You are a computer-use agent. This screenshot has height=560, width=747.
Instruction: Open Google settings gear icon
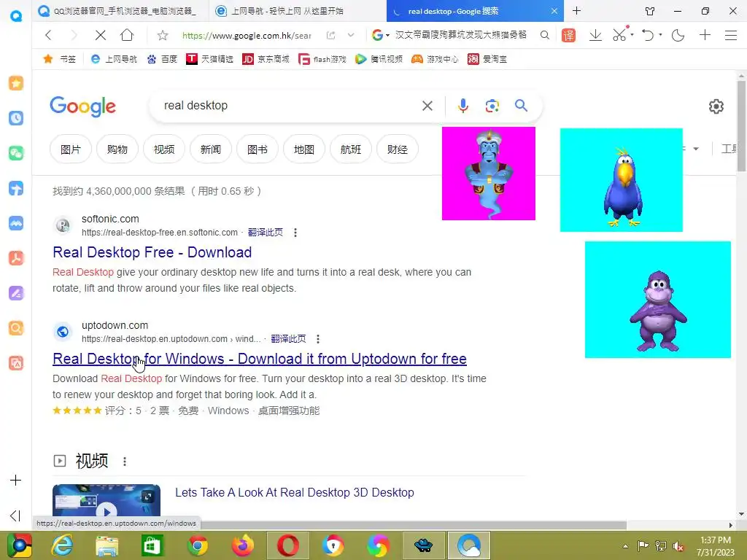click(x=716, y=106)
